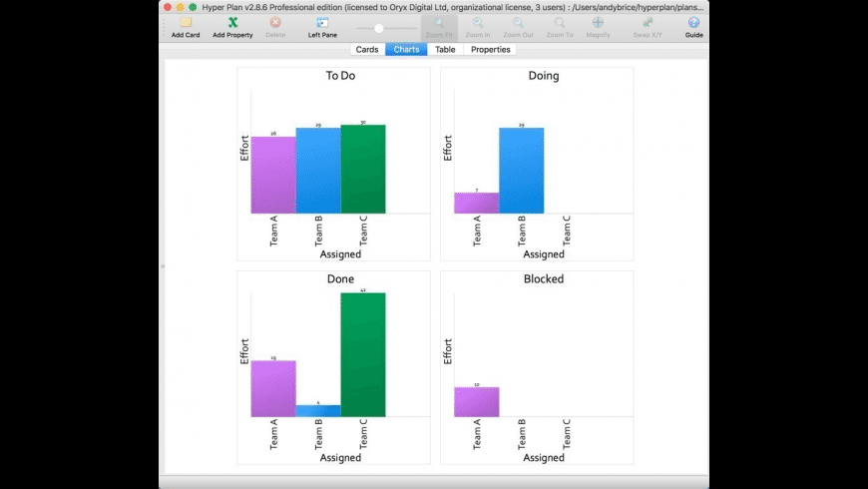The height and width of the screenshot is (489, 868).
Task: Click Assigned axis label in Doing chart
Action: (544, 254)
